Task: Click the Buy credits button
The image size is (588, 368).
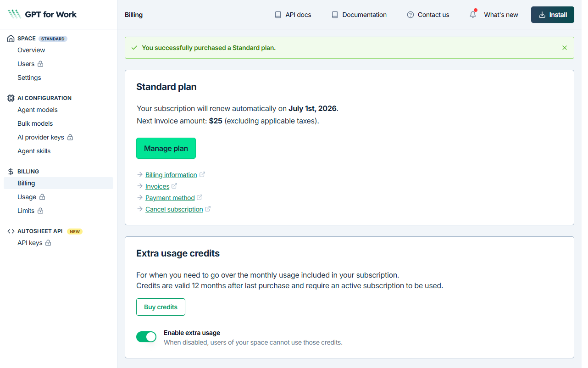Action: pyautogui.click(x=161, y=307)
